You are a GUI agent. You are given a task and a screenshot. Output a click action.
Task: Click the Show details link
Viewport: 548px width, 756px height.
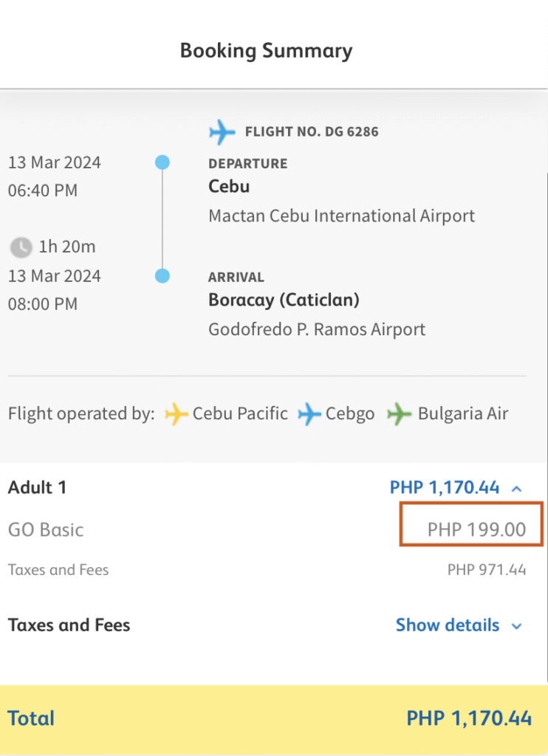(x=447, y=625)
